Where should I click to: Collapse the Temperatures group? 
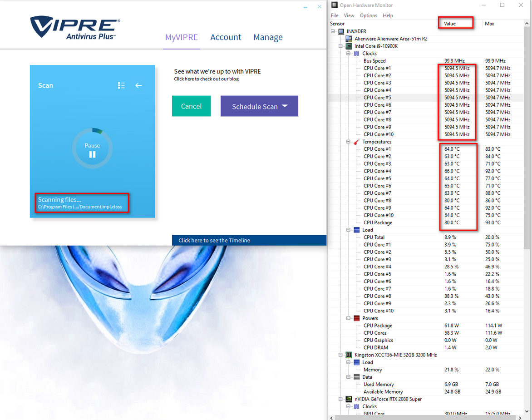pos(348,142)
